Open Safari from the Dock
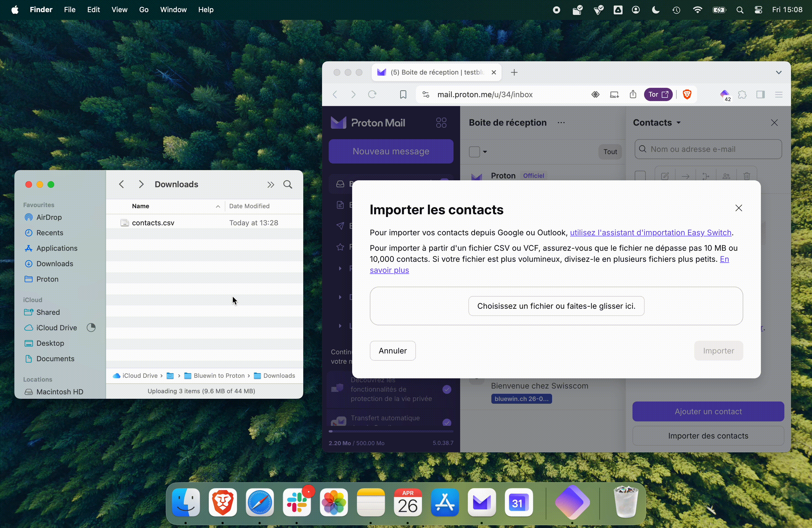 click(x=260, y=502)
